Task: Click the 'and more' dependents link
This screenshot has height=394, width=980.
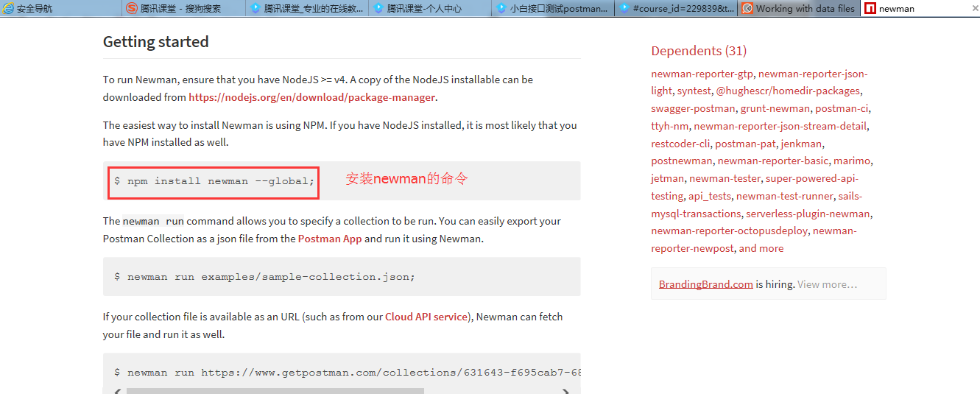Action: (x=761, y=248)
